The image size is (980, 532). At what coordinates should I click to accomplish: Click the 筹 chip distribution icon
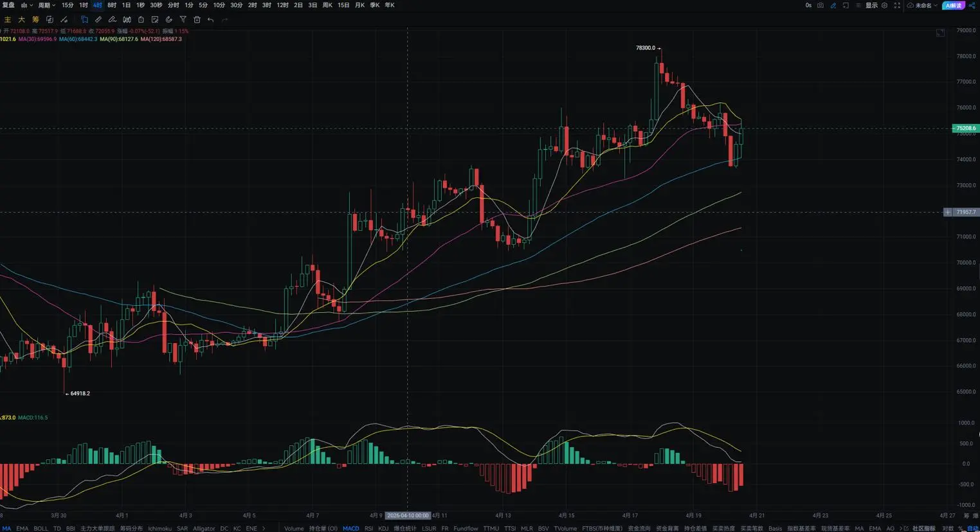click(35, 20)
